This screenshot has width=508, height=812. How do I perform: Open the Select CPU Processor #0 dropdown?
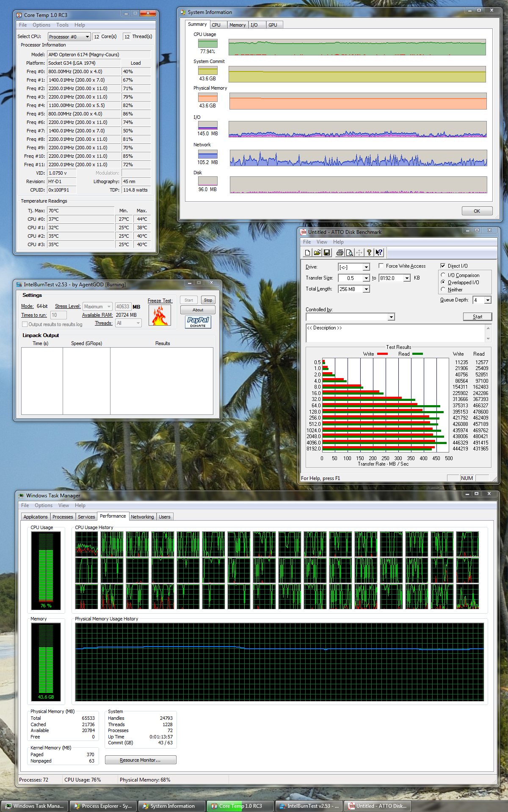pos(69,37)
